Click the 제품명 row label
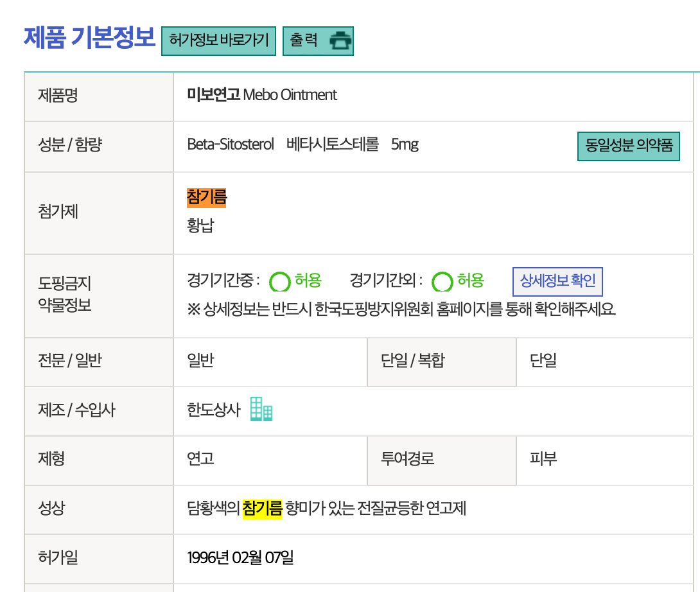 (58, 94)
